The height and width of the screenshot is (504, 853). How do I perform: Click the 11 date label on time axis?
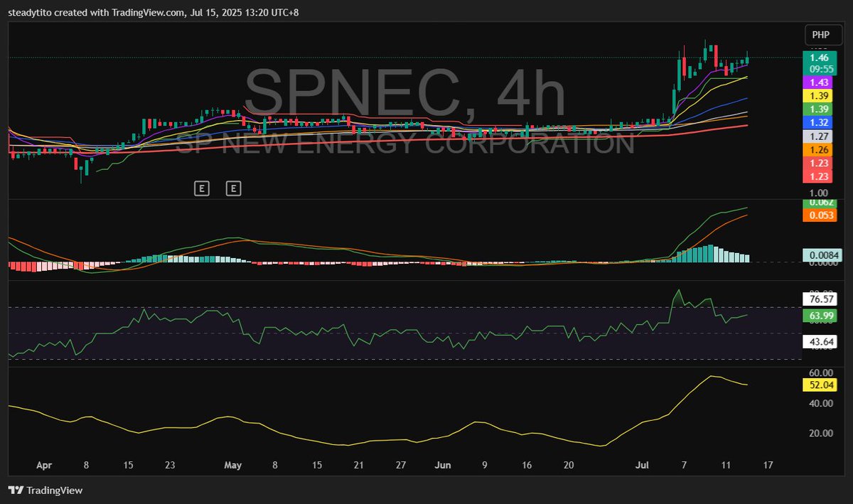click(726, 466)
